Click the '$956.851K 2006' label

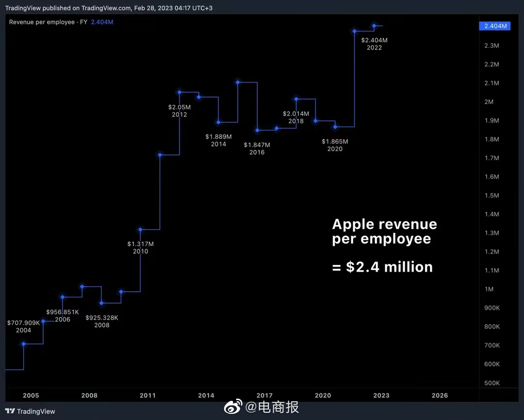[x=63, y=316]
